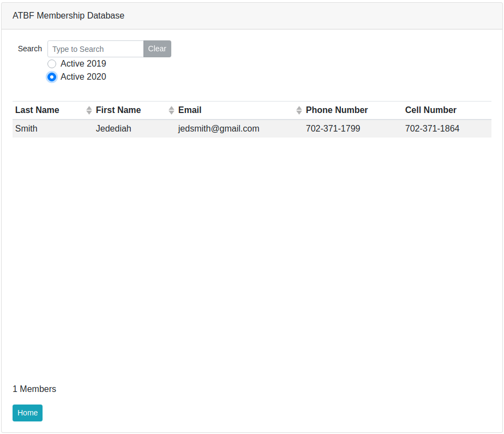504x434 pixels.
Task: Click the sort arrows beside Email
Action: coord(299,110)
